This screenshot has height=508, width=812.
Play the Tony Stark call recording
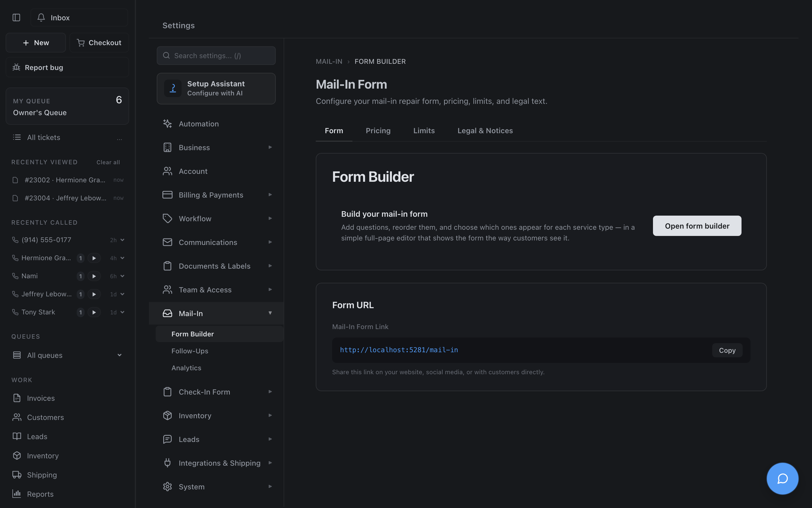pyautogui.click(x=94, y=312)
